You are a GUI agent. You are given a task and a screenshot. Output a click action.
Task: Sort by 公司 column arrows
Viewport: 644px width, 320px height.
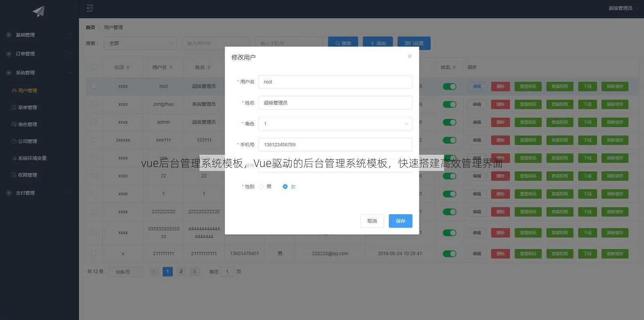128,67
